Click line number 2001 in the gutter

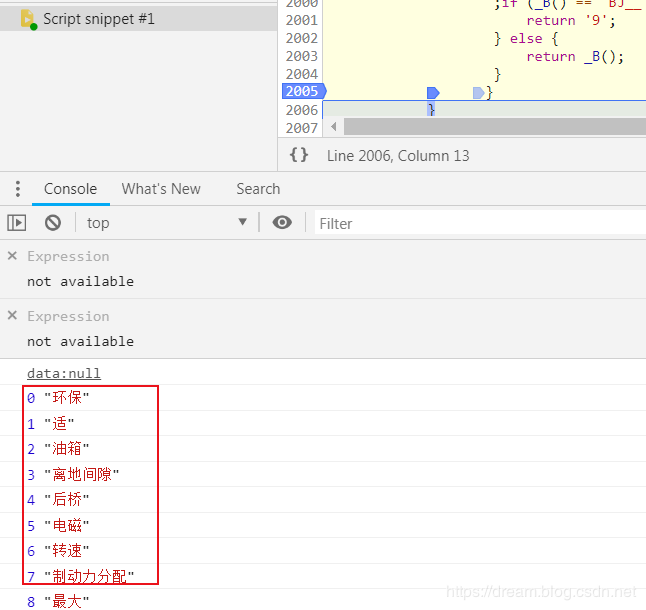coord(302,20)
